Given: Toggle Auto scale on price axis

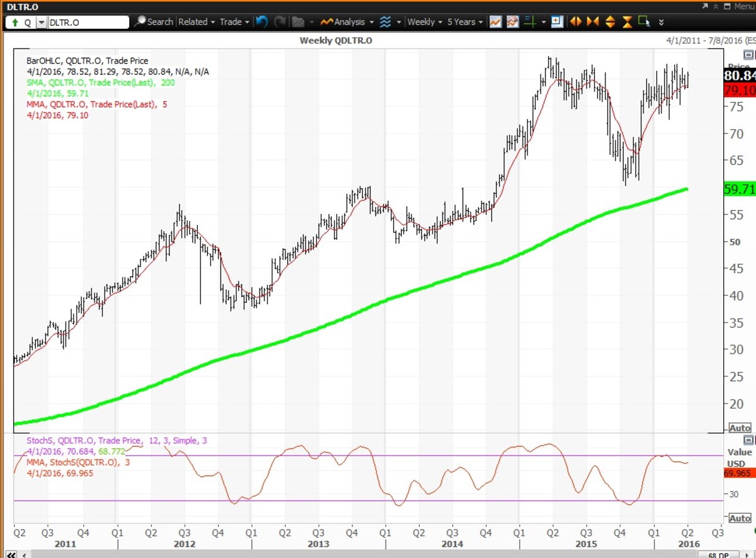Looking at the screenshot, I should click(x=740, y=428).
